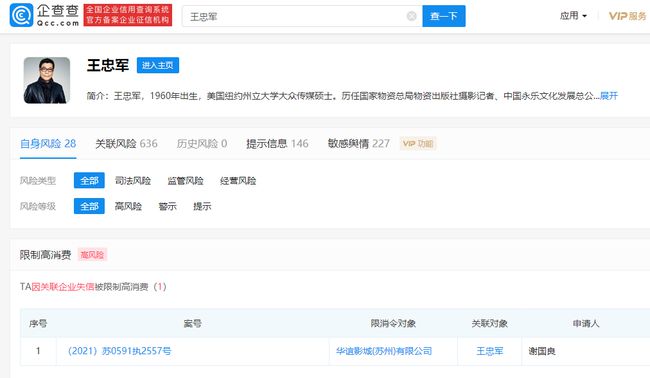Open VIP服务 link
Screen dimensions: 650x378
(x=627, y=16)
